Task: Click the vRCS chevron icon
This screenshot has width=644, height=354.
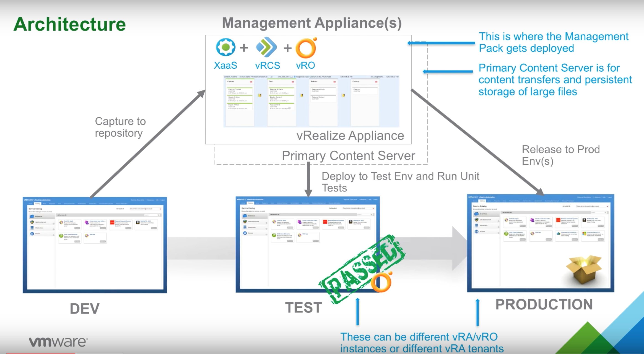Action: point(267,47)
